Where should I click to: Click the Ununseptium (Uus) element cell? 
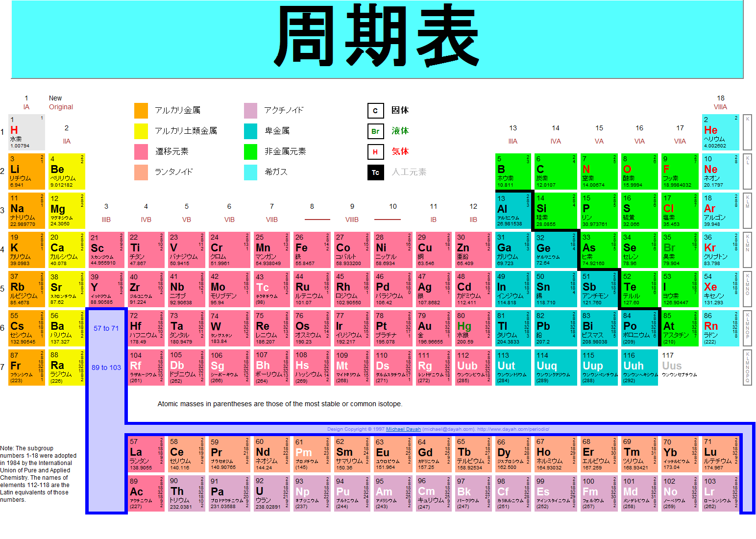(x=679, y=367)
